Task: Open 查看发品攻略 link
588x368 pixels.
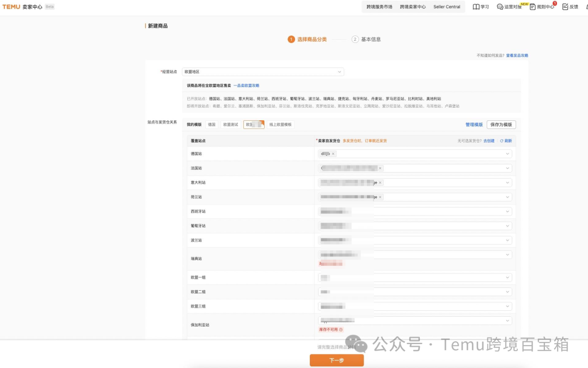Action: click(517, 56)
